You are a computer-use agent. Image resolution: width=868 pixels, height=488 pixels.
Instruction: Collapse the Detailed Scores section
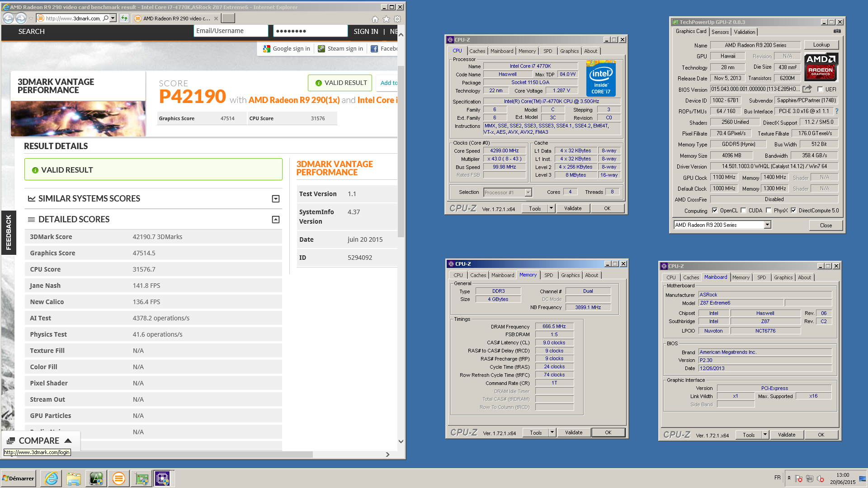[276, 220]
